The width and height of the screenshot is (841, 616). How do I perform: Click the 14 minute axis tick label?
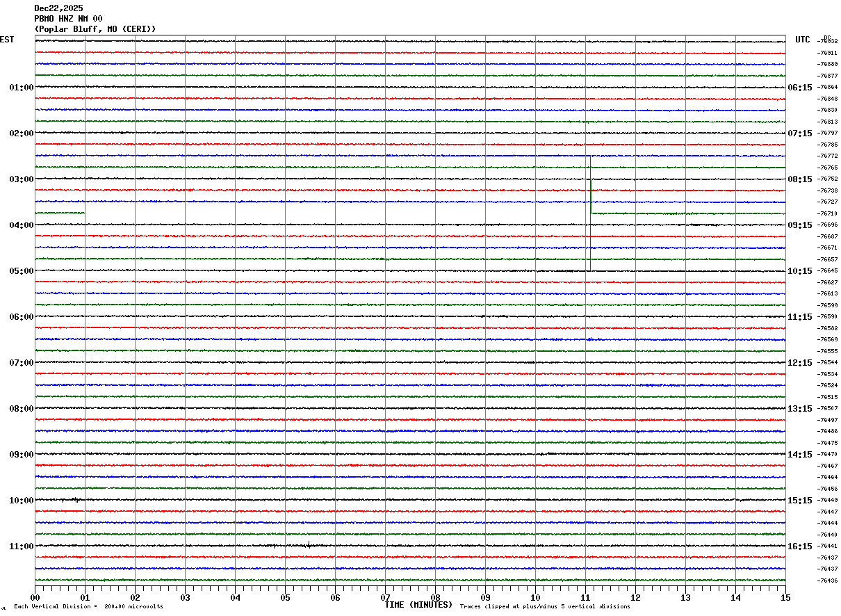point(735,597)
